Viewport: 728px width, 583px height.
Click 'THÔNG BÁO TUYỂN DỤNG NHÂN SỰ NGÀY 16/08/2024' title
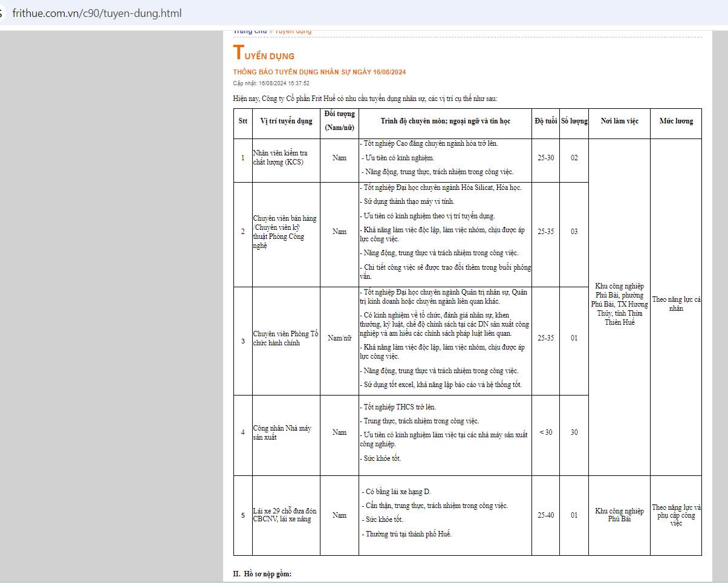(319, 72)
